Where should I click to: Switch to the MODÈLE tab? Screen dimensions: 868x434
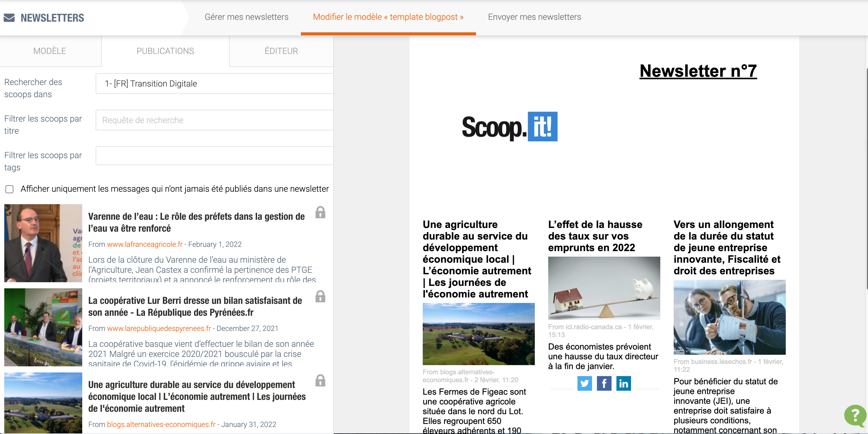pyautogui.click(x=50, y=51)
